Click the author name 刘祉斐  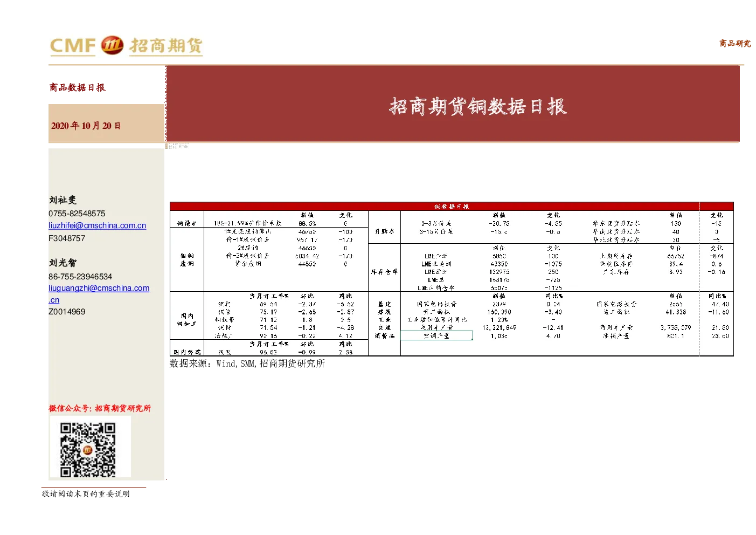[x=63, y=200]
